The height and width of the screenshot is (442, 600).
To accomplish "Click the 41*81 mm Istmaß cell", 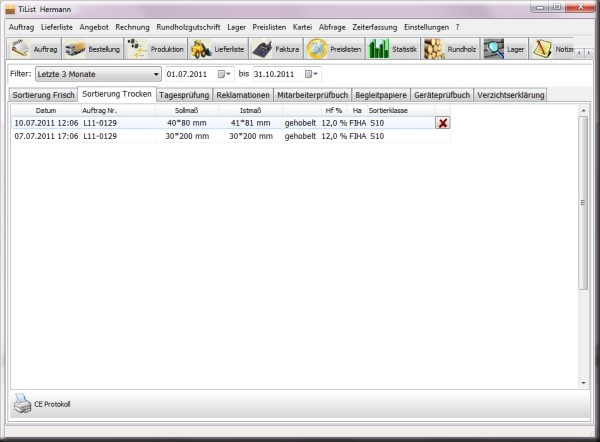I will (251, 123).
